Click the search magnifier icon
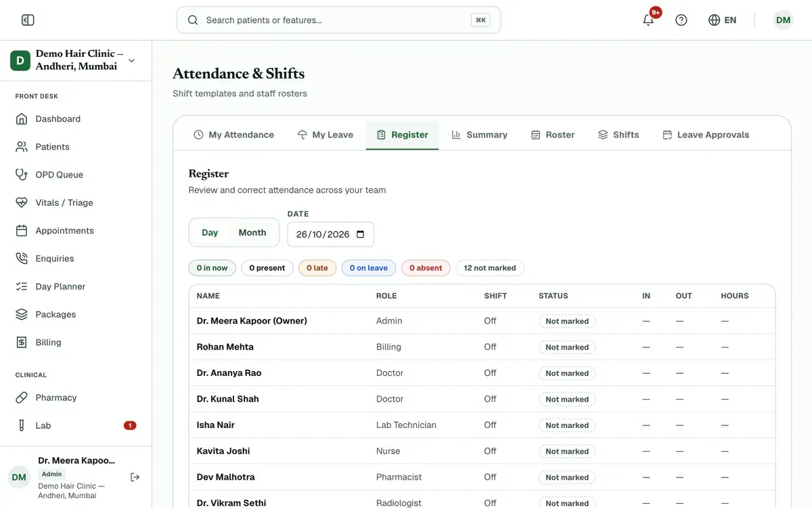This screenshot has height=508, width=812. point(193,20)
